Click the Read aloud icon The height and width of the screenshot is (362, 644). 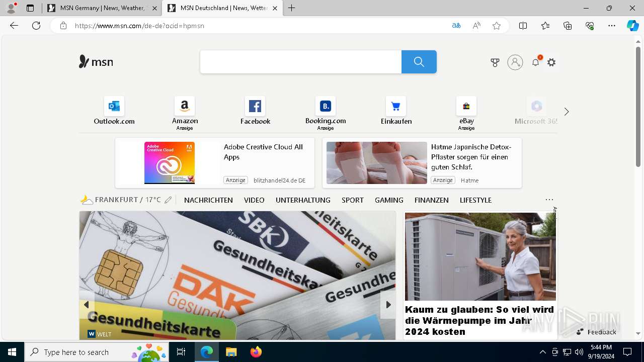click(476, 26)
